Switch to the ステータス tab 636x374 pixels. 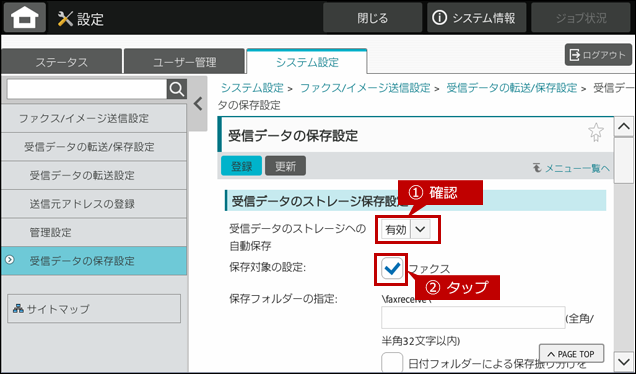click(x=62, y=62)
